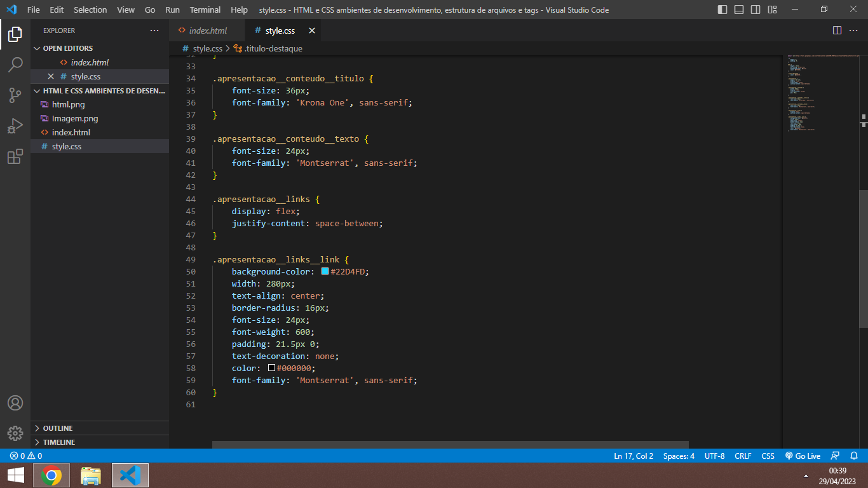Expand the Outline section

[x=99, y=428]
